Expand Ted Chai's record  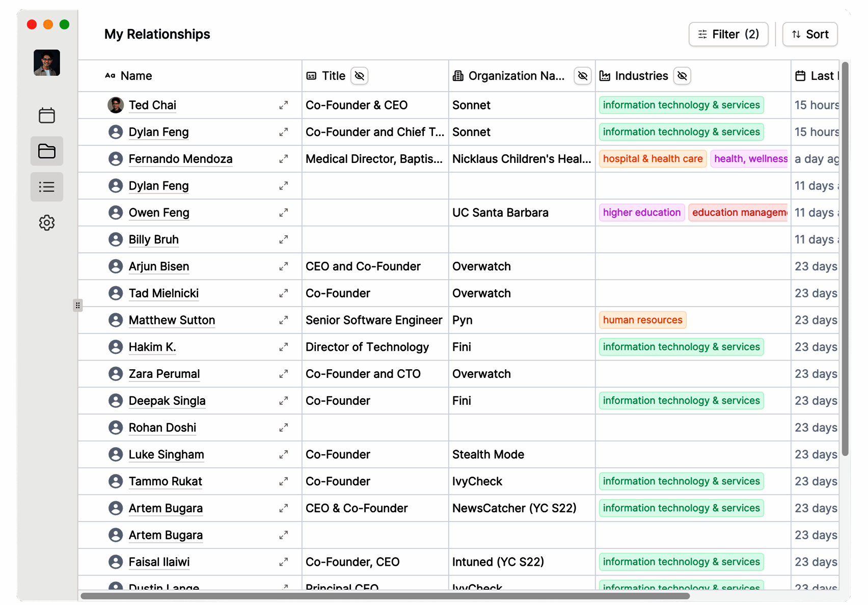tap(284, 105)
